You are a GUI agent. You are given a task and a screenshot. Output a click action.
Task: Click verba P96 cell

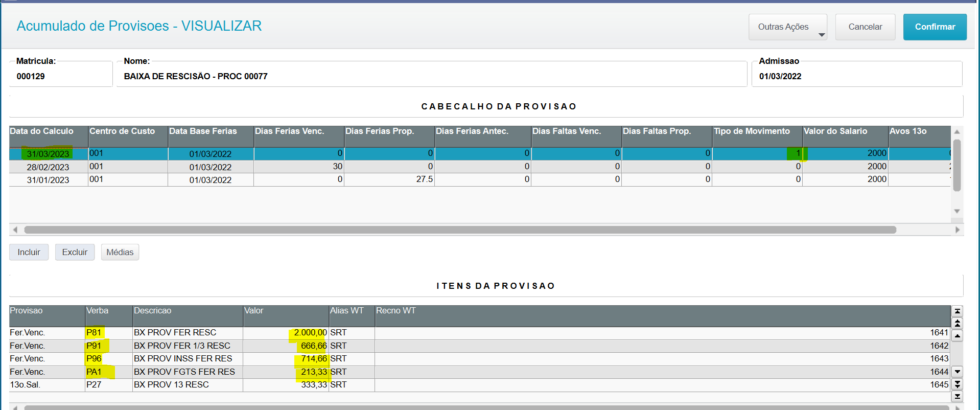[109, 359]
